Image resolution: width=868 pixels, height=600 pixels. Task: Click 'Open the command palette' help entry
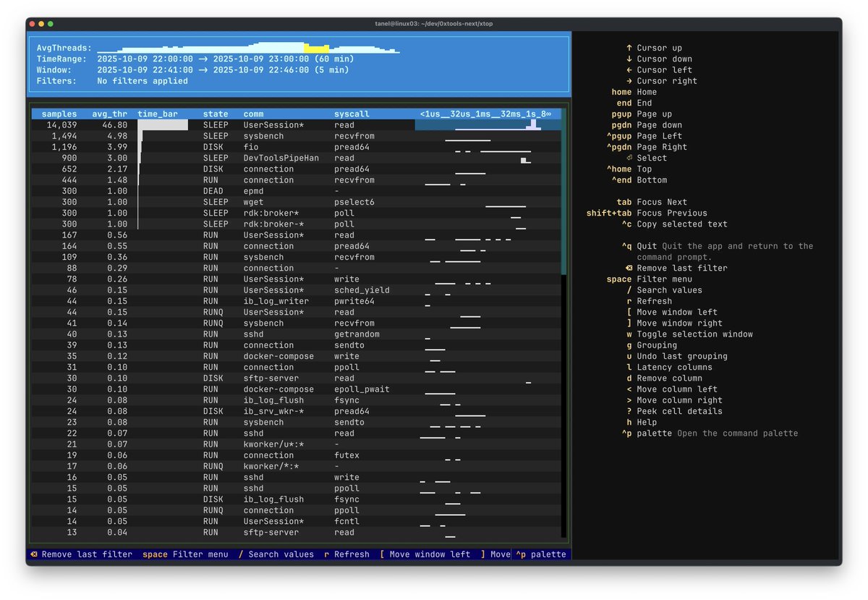coord(737,434)
